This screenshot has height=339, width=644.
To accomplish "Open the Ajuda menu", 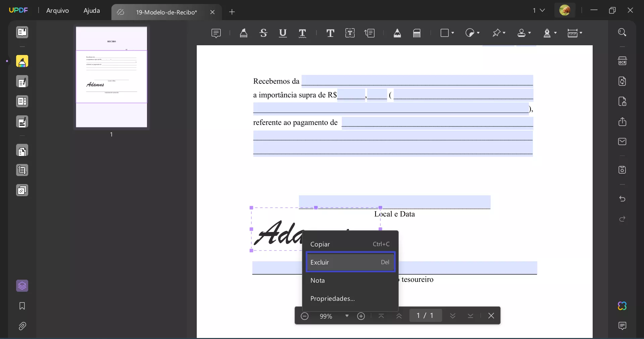I will (x=92, y=10).
